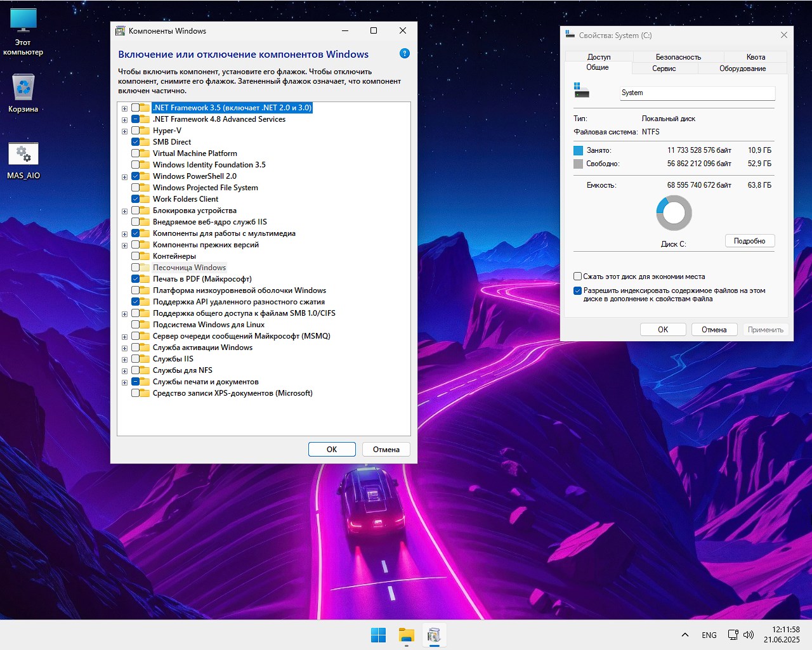Click the ENG language indicator
Viewport: 812px width, 650px height.
pos(709,634)
